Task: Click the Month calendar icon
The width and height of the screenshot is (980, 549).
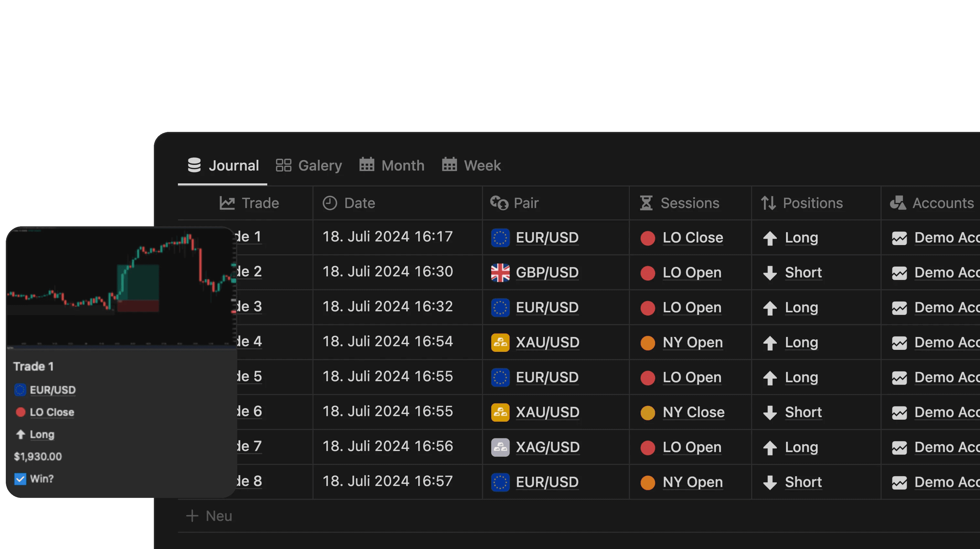Action: click(x=367, y=164)
